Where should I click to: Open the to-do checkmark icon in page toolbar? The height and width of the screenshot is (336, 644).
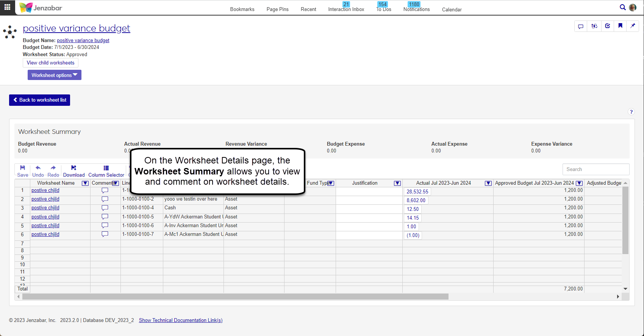click(x=608, y=26)
